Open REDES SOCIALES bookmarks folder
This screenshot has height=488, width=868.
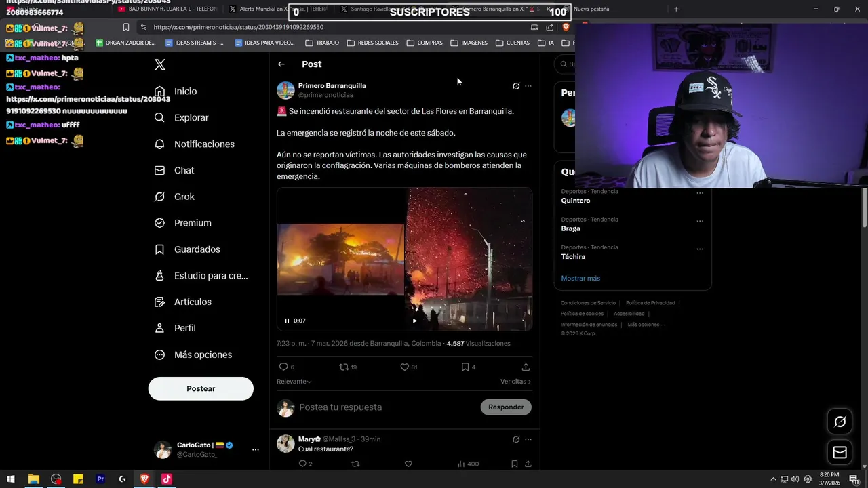[x=372, y=43]
